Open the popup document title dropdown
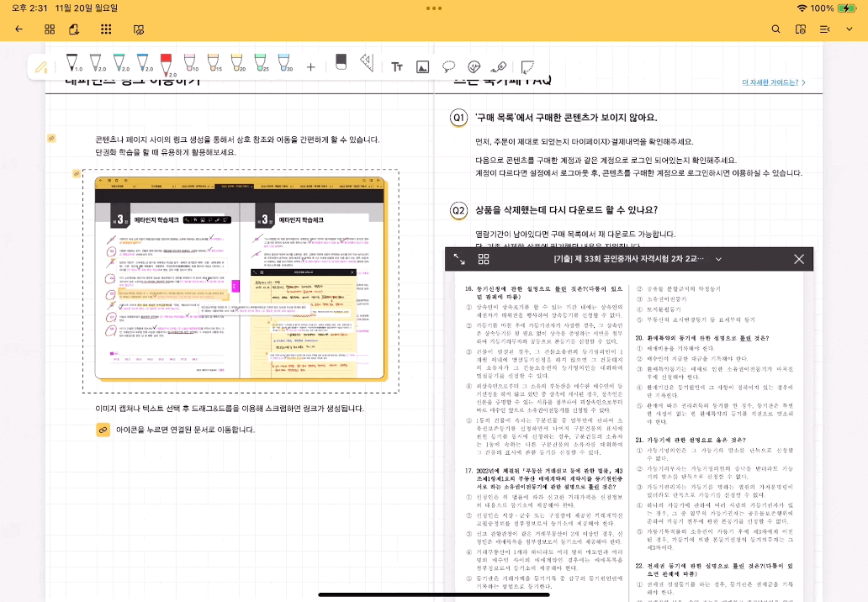 [x=718, y=259]
